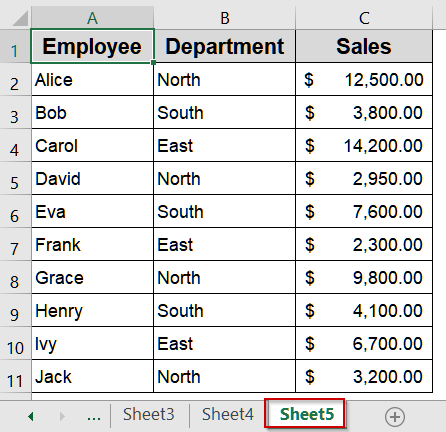Show hidden sheet tabs via ellipsis
446x432 pixels.
[94, 417]
